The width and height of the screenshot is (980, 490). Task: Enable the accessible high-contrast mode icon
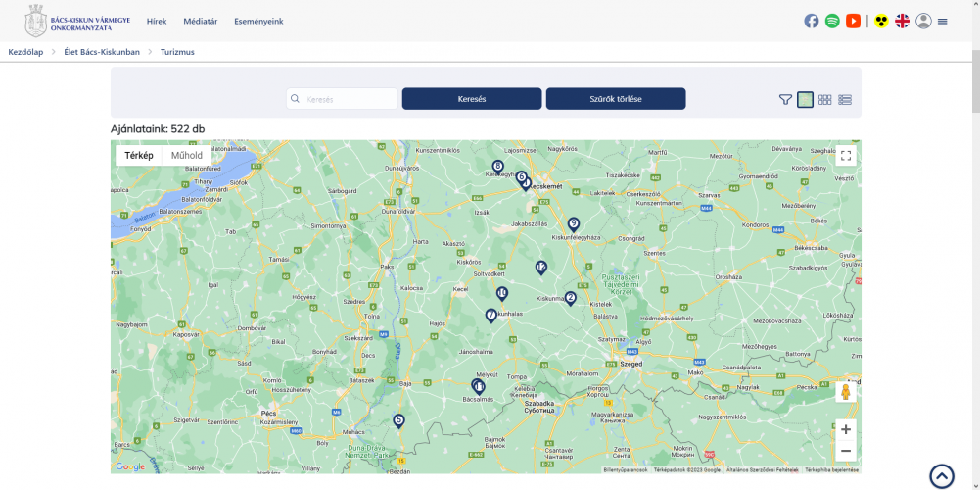(881, 22)
